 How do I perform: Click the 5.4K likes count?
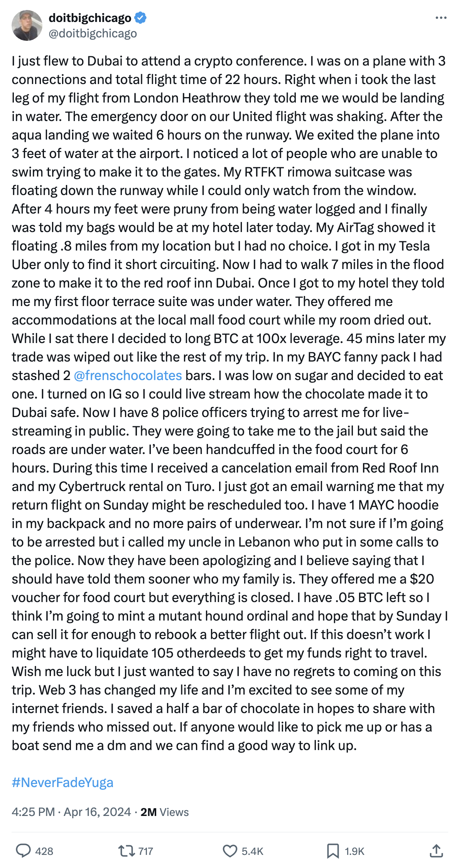tap(252, 851)
